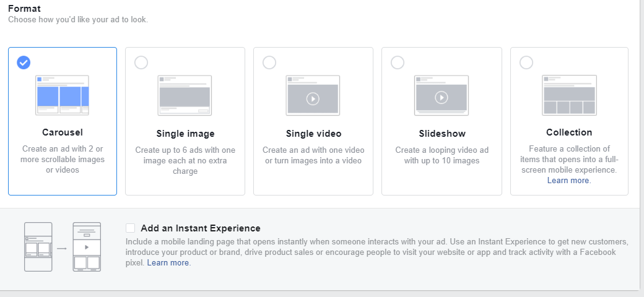Open Learn more link for Instant Experience

168,263
